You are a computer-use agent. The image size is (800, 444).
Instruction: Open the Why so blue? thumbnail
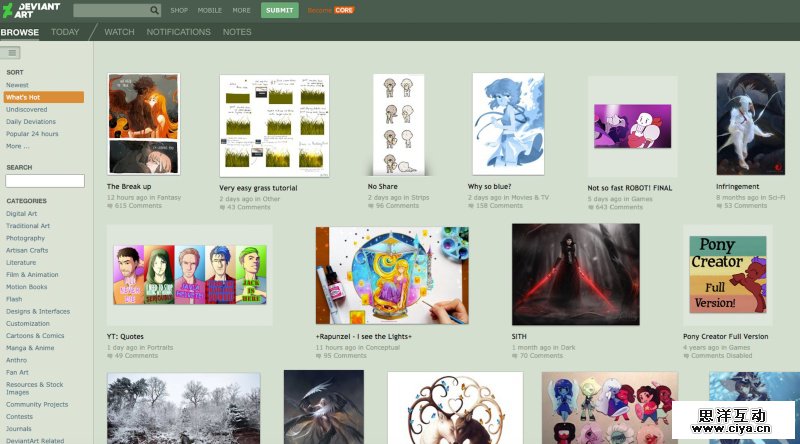[508, 124]
